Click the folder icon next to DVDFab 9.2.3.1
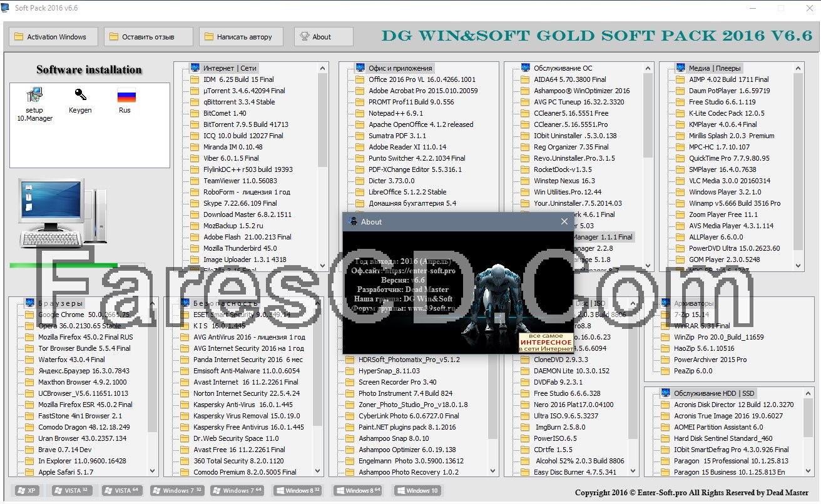This screenshot has width=821, height=504. (525, 382)
